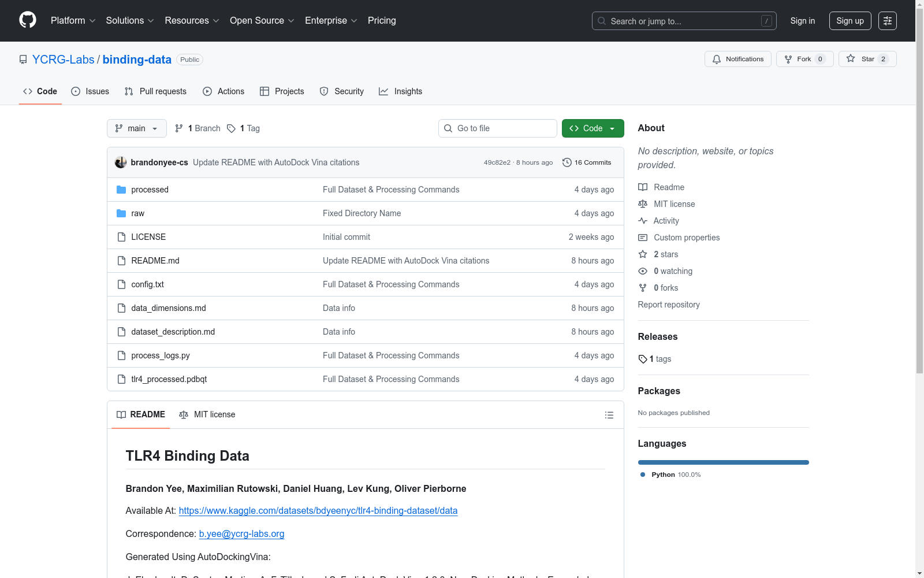Click the eye icon beside 0 watching

(643, 271)
